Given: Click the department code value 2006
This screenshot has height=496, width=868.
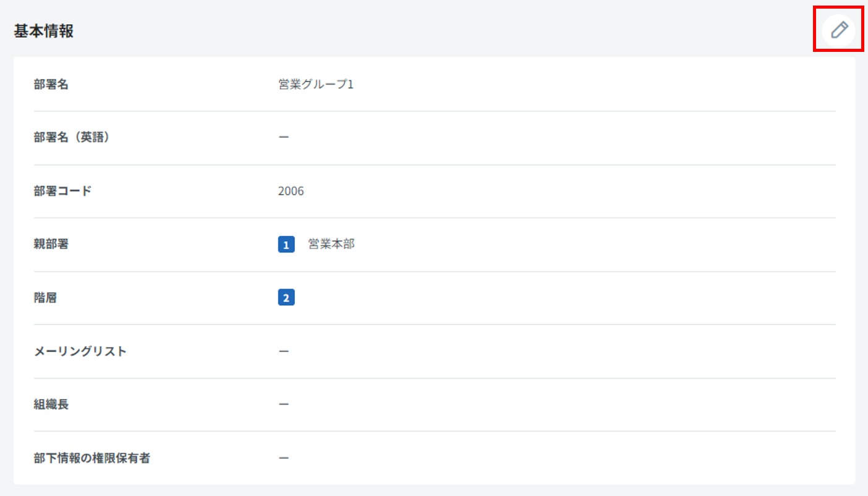Looking at the screenshot, I should pyautogui.click(x=291, y=191).
